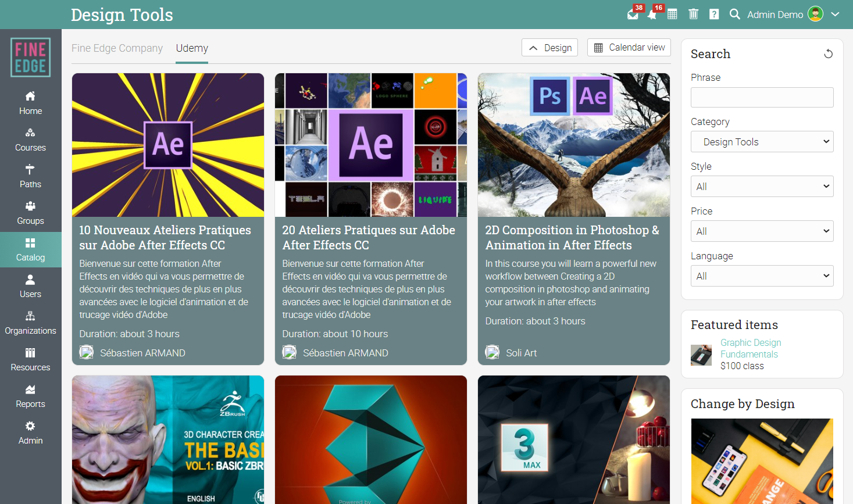Open Catalog in sidebar
Screen dimensions: 853x504
point(31,250)
